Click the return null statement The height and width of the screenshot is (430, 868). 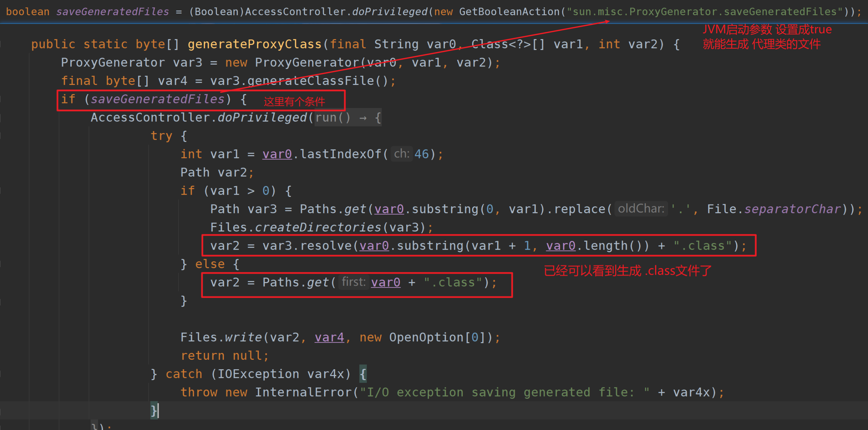(x=224, y=356)
